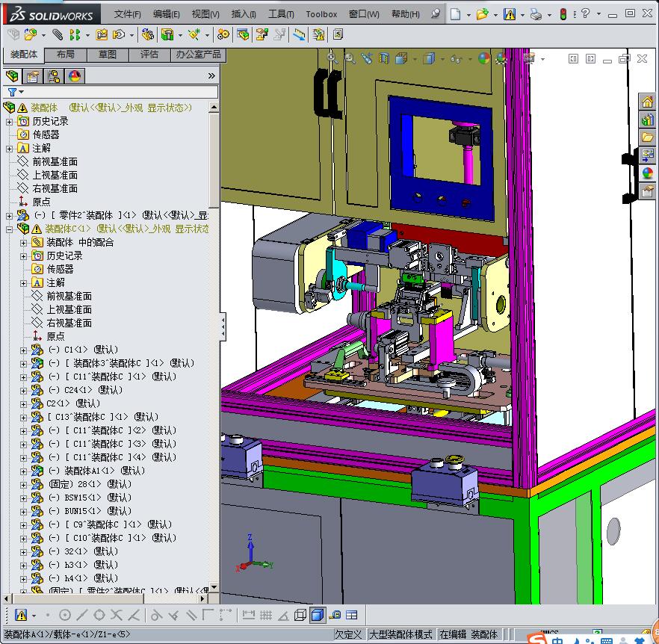Click the SolidWorks Resources home icon
659x644 pixels.
[x=647, y=102]
